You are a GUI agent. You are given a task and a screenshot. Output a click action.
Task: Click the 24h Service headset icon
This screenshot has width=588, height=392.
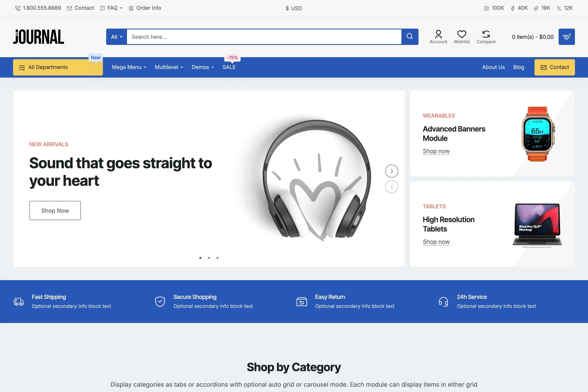[443, 302]
